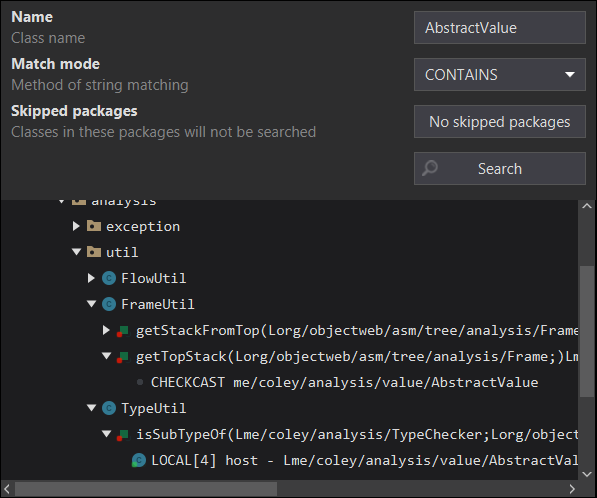Click the AbstractValue class name input field
The image size is (597, 498).
(500, 27)
